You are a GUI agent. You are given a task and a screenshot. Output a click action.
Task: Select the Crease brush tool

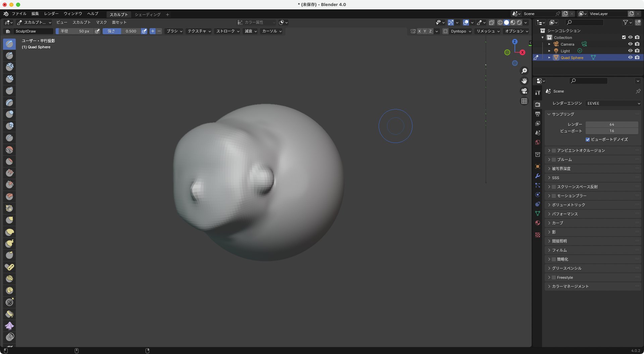click(x=9, y=138)
